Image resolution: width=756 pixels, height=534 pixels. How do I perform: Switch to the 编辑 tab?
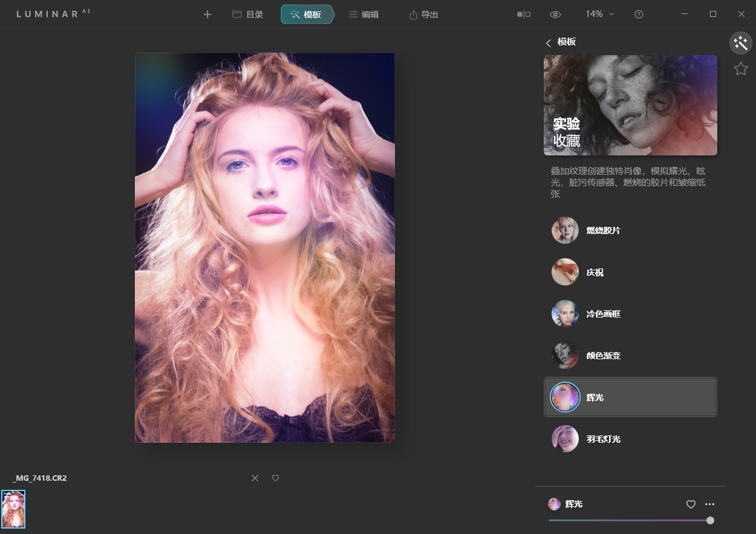pos(363,15)
